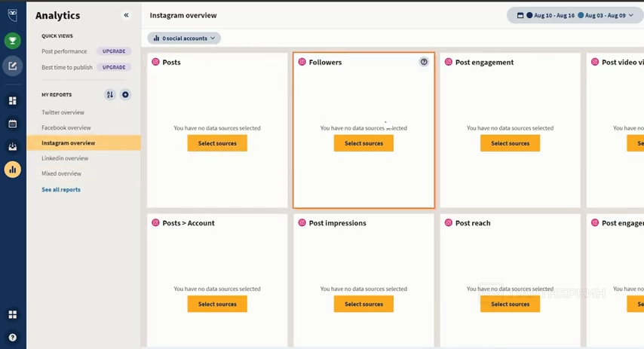
Task: Select sources for the Posts tile
Action: 217,143
